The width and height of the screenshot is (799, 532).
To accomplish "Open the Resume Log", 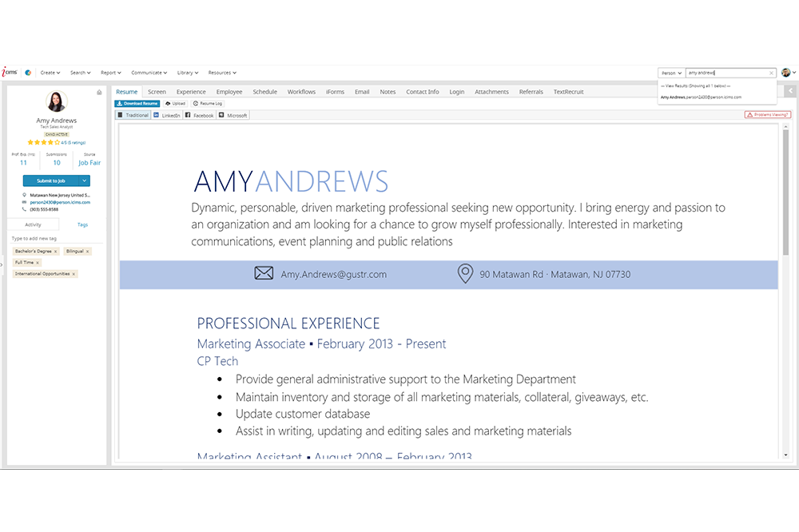I will 208,104.
